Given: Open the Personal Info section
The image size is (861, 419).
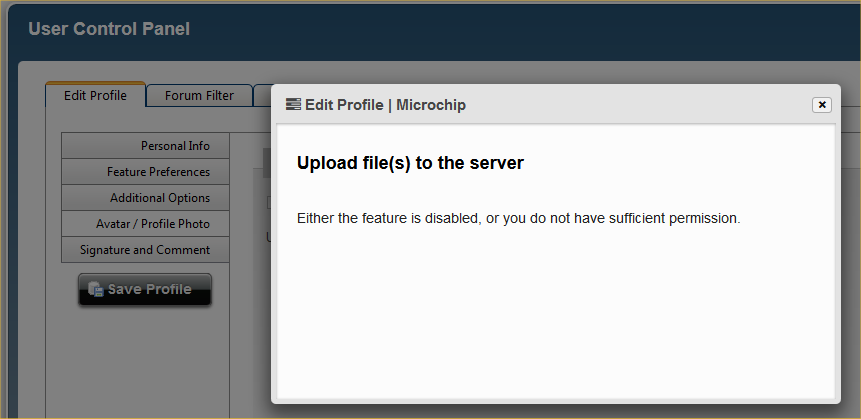Looking at the screenshot, I should pos(145,146).
